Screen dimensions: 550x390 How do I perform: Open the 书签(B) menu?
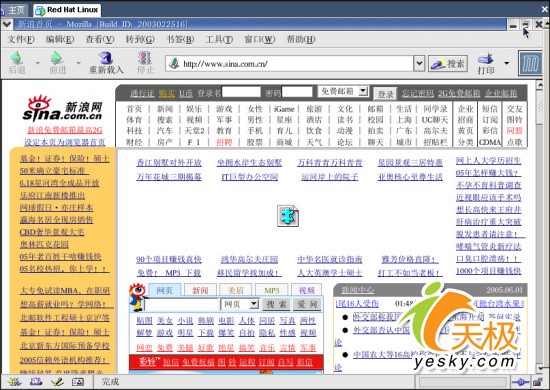click(x=180, y=39)
